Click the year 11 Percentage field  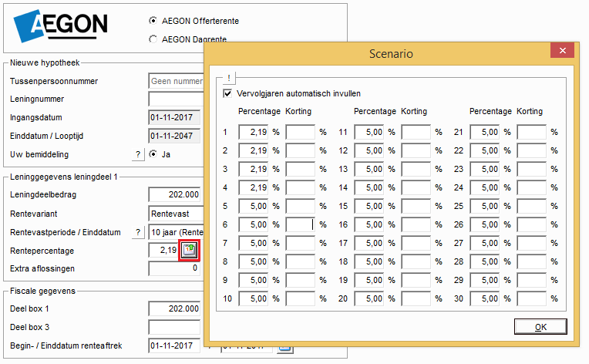[369, 132]
